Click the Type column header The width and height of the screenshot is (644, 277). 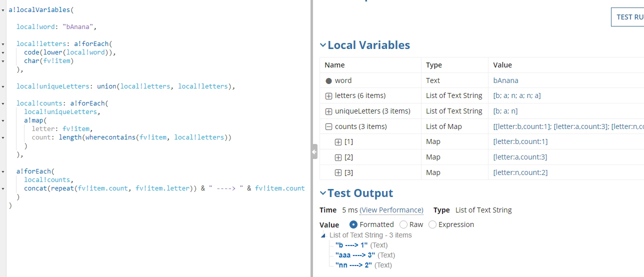(434, 65)
